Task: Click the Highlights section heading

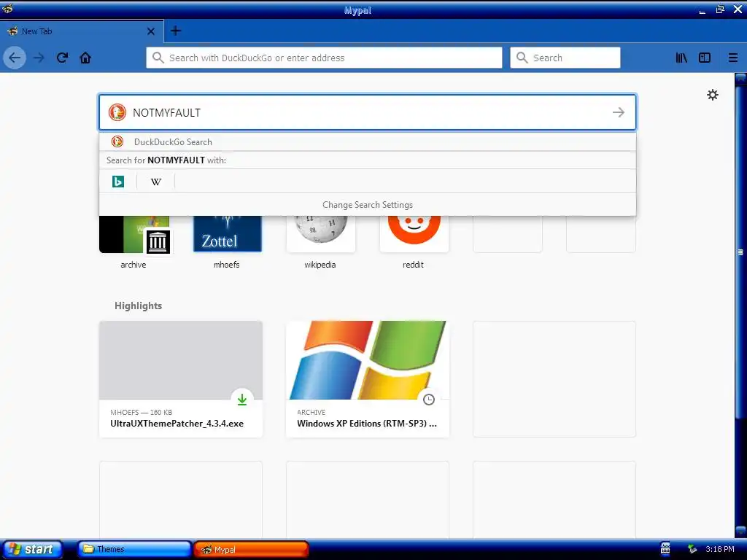Action: pyautogui.click(x=138, y=306)
